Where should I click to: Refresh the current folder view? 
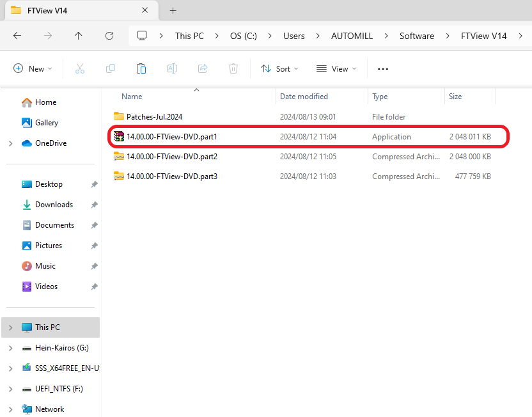pyautogui.click(x=109, y=36)
